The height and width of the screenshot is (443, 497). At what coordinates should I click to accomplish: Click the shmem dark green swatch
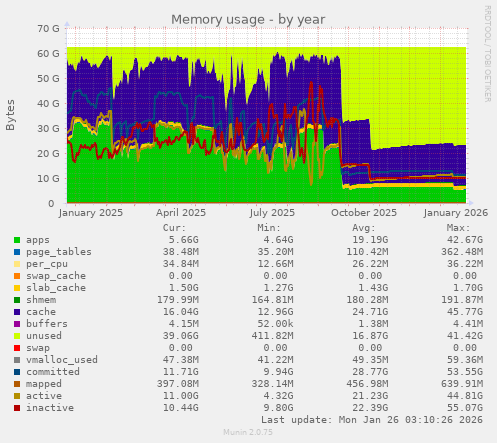point(17,300)
